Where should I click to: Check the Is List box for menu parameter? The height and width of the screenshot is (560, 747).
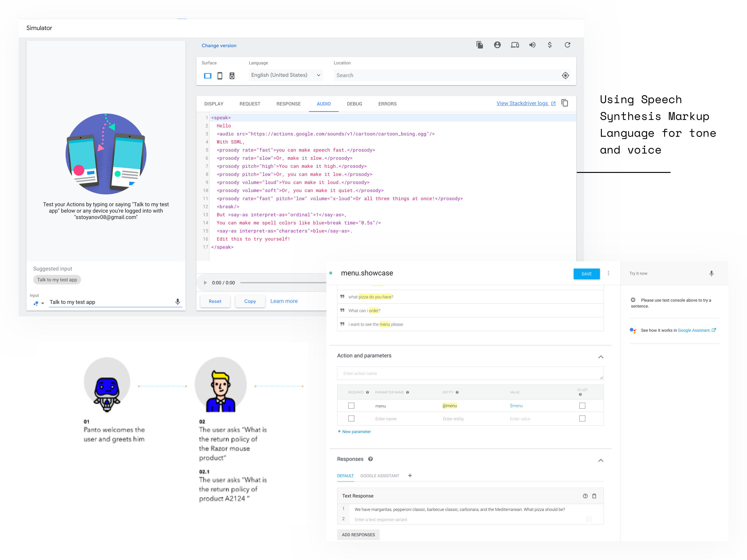582,406
